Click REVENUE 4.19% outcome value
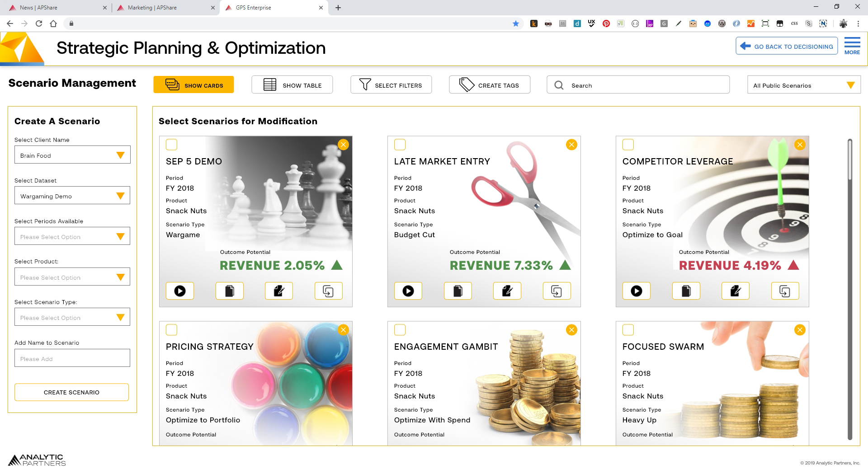The height and width of the screenshot is (469, 868). [730, 265]
